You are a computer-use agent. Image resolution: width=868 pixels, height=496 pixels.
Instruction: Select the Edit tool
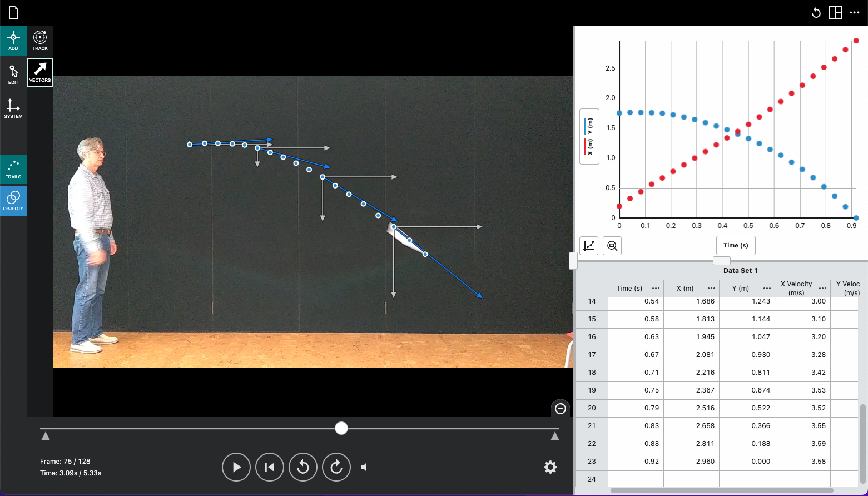[13, 75]
